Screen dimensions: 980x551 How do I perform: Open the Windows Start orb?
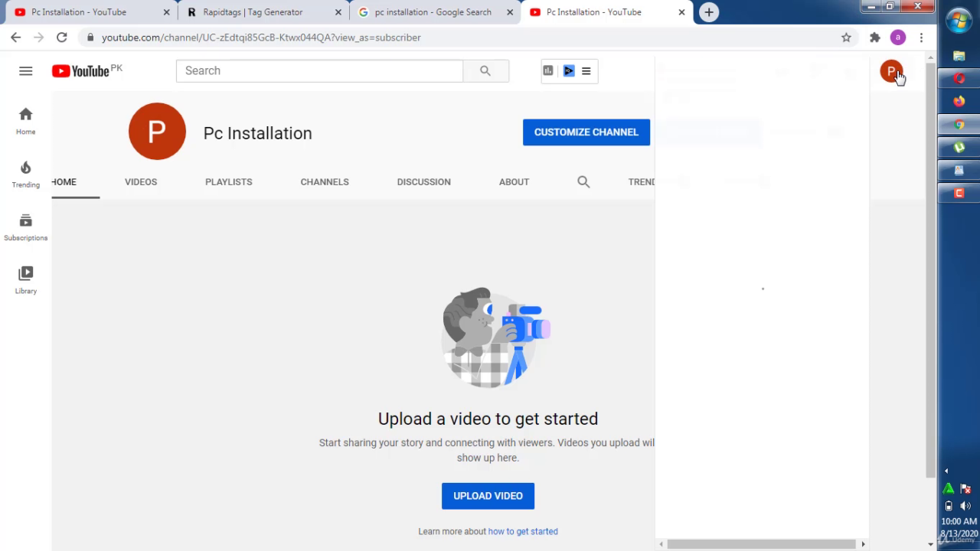point(959,21)
